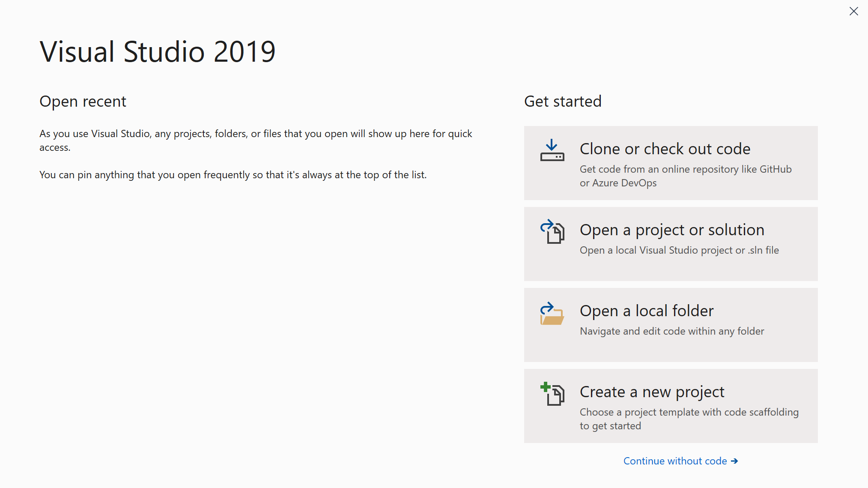Click the arrow next to Continue without code
Viewport: 868px width, 488px height.
point(734,461)
